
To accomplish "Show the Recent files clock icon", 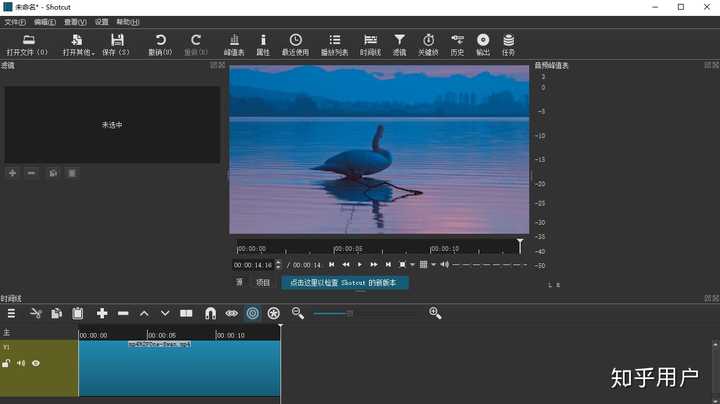I will 295,45.
